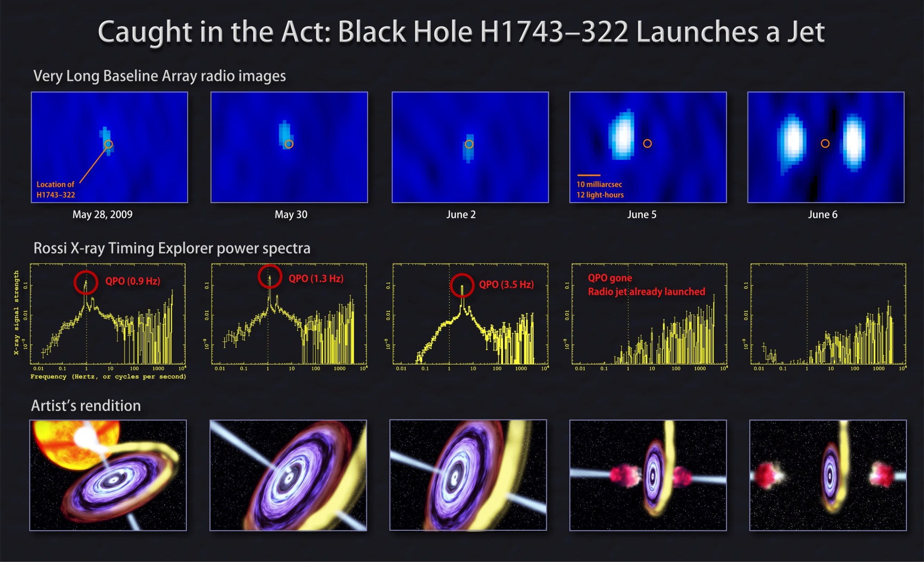Screen dimensions: 924x562
Task: Select the QPO (3.5 Hz) power spectrum plot
Action: coord(471,314)
